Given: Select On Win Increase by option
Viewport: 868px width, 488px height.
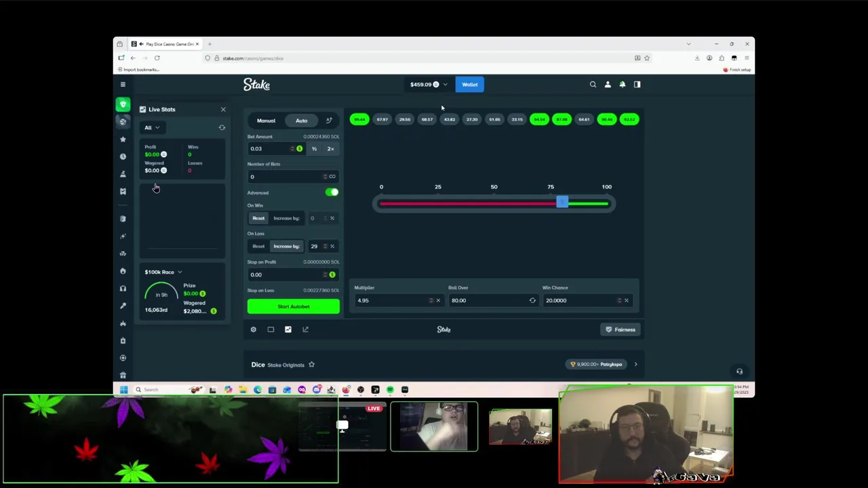Looking at the screenshot, I should [x=286, y=218].
